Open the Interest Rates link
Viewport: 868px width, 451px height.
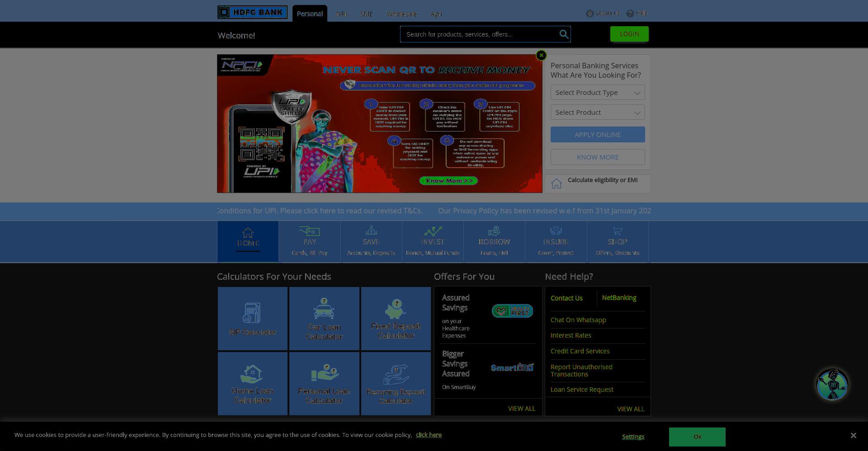tap(571, 335)
